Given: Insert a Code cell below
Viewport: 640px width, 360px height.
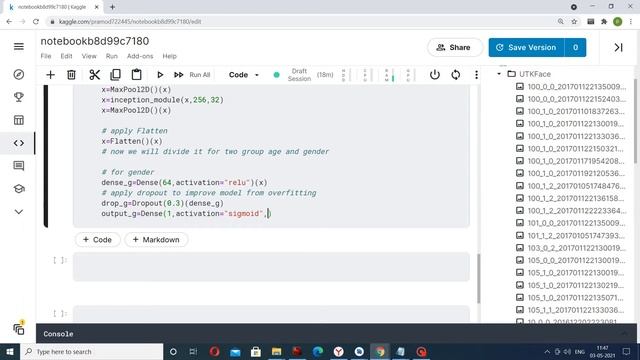Looking at the screenshot, I should tap(98, 240).
